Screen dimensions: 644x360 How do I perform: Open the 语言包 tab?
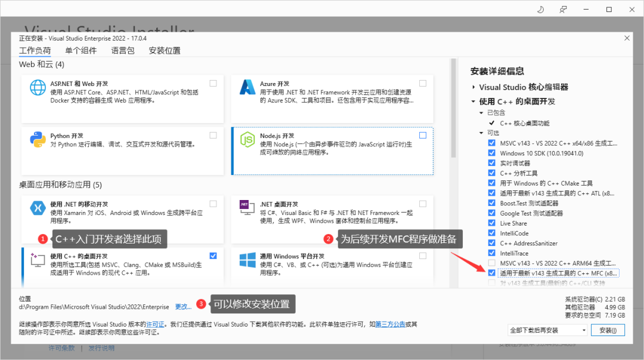[x=122, y=51]
